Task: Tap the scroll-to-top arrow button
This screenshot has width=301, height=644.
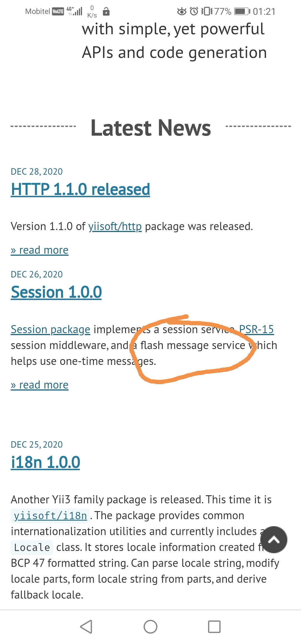Action: tap(274, 540)
